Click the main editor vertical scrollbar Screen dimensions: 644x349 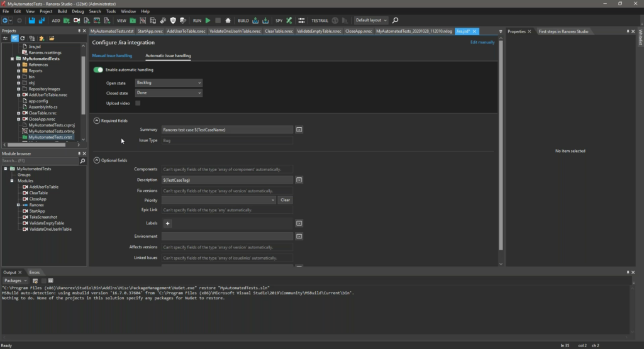click(501, 145)
